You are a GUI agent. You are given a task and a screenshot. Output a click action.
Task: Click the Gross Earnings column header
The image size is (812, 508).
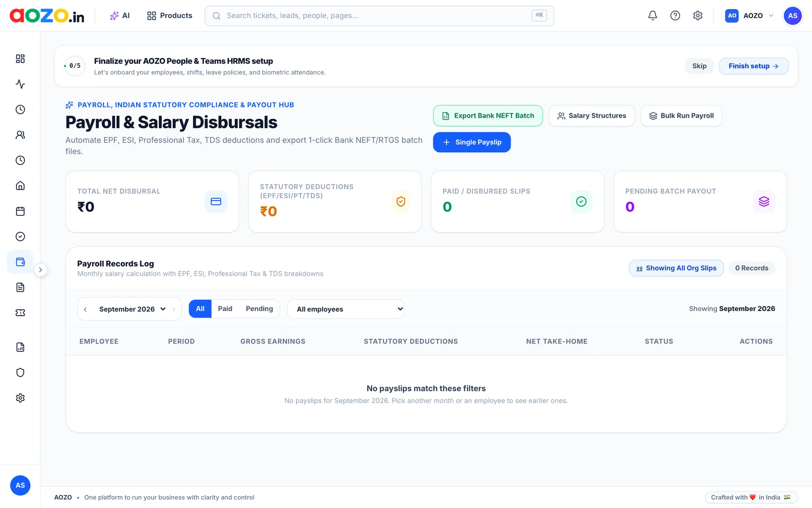tap(273, 342)
